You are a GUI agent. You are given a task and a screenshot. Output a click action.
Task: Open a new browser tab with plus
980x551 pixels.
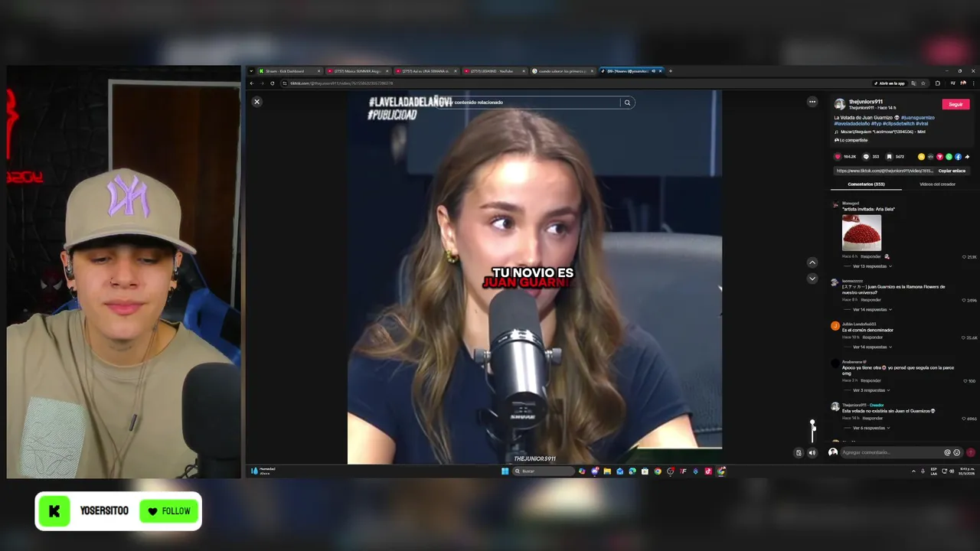click(671, 71)
